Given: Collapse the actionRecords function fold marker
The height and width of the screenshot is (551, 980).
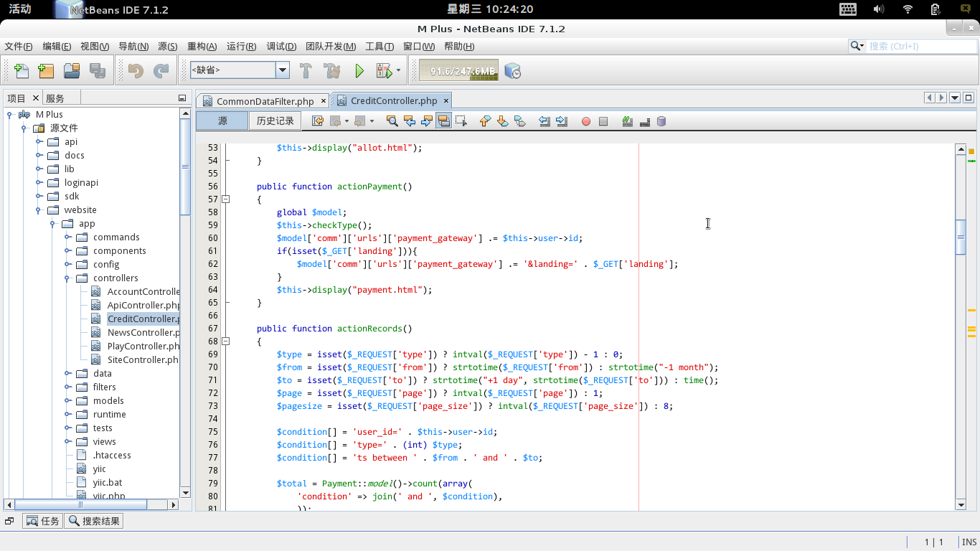Looking at the screenshot, I should coord(225,342).
